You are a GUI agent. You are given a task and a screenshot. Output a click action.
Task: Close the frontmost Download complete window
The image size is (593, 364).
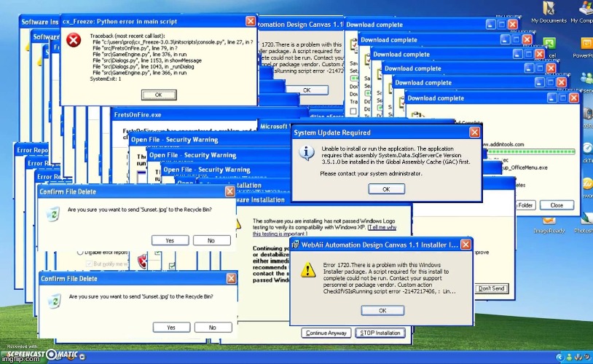[574, 98]
